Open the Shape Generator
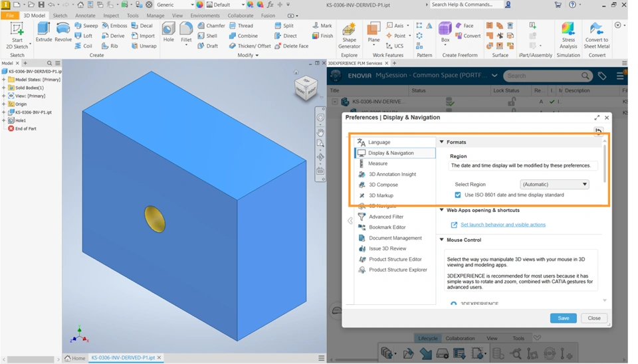 click(349, 36)
